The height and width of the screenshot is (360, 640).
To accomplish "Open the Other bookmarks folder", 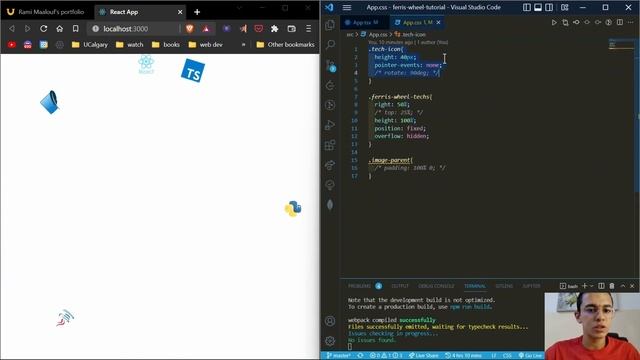I will 285,44.
